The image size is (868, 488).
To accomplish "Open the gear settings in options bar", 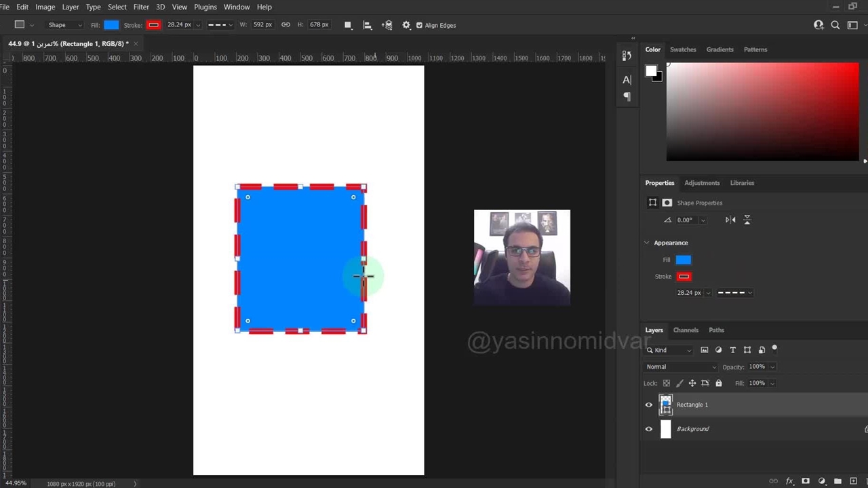I will click(406, 25).
